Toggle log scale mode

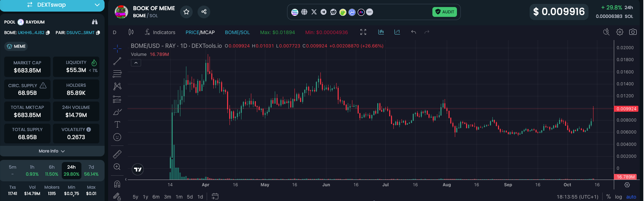(x=618, y=197)
